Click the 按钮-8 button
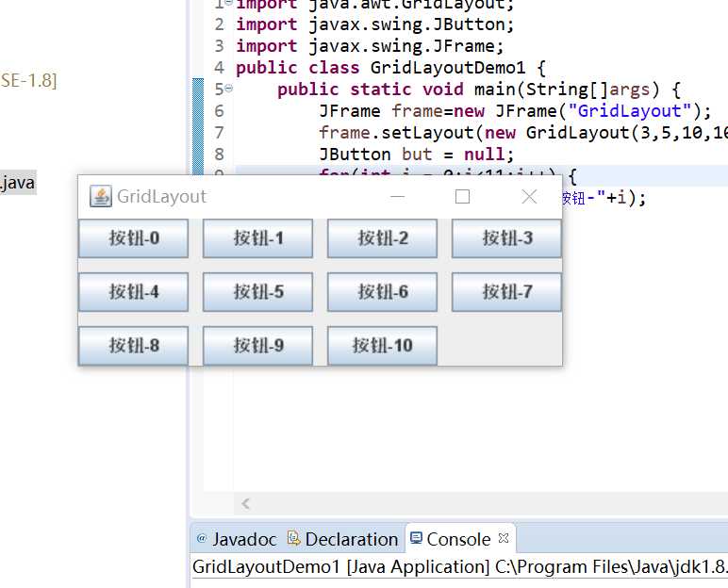This screenshot has height=588, width=728. pyautogui.click(x=133, y=346)
